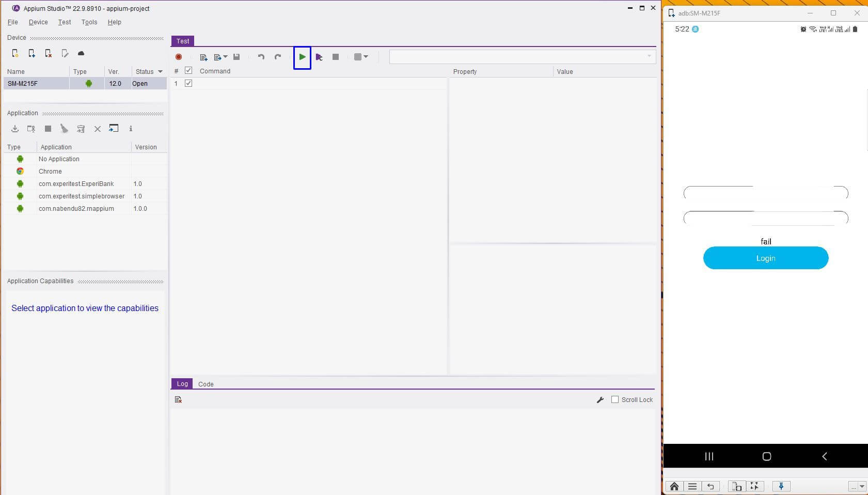The image size is (868, 495).
Task: Click the cloud device icon
Action: tap(81, 53)
